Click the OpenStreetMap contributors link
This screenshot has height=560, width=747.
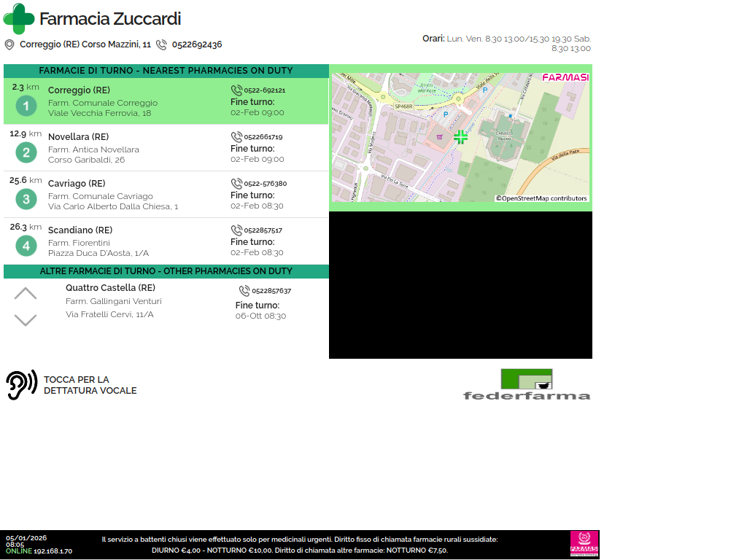click(x=541, y=198)
